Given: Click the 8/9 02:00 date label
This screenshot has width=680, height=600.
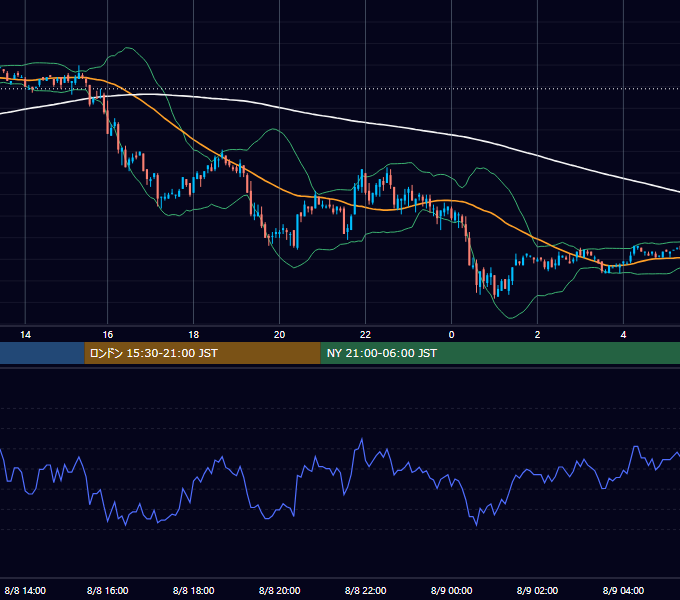Looking at the screenshot, I should click(x=537, y=590).
